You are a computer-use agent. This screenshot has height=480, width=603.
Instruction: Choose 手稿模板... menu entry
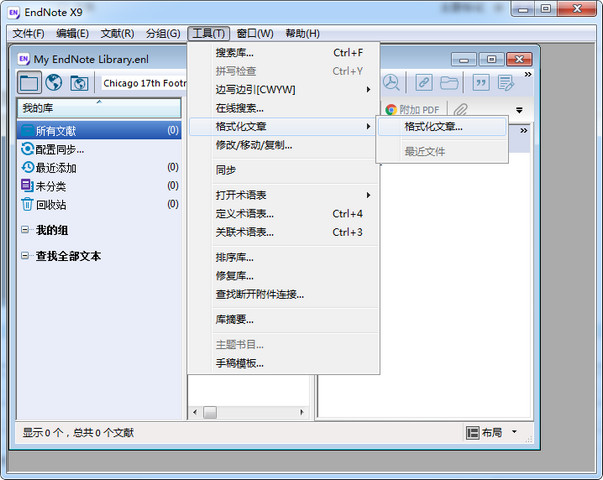pyautogui.click(x=283, y=363)
